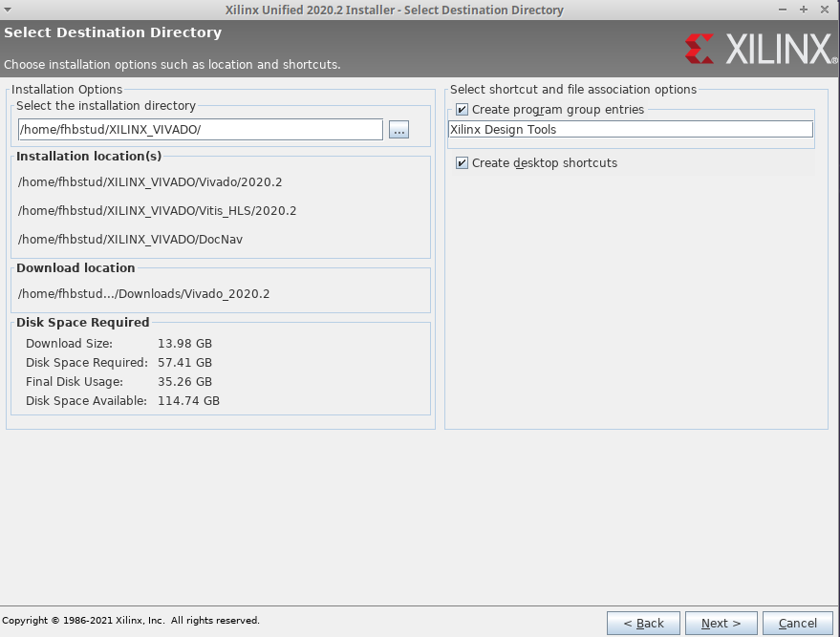
Task: Open the window menu arrow in title bar
Action: tap(9, 10)
